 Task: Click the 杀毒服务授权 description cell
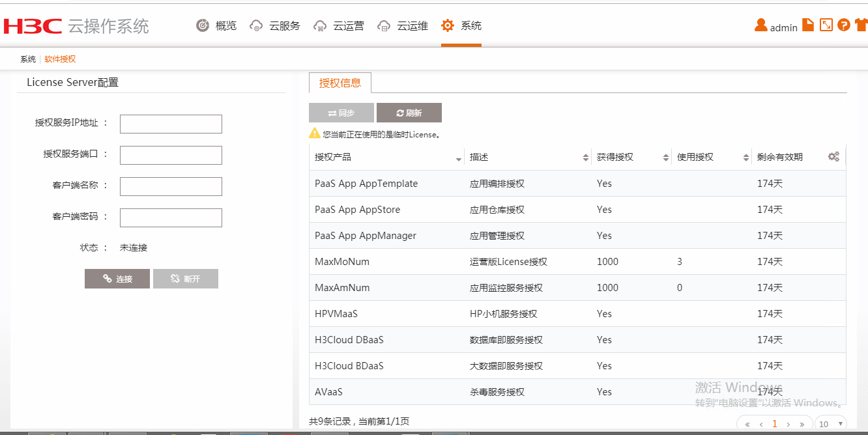point(497,392)
